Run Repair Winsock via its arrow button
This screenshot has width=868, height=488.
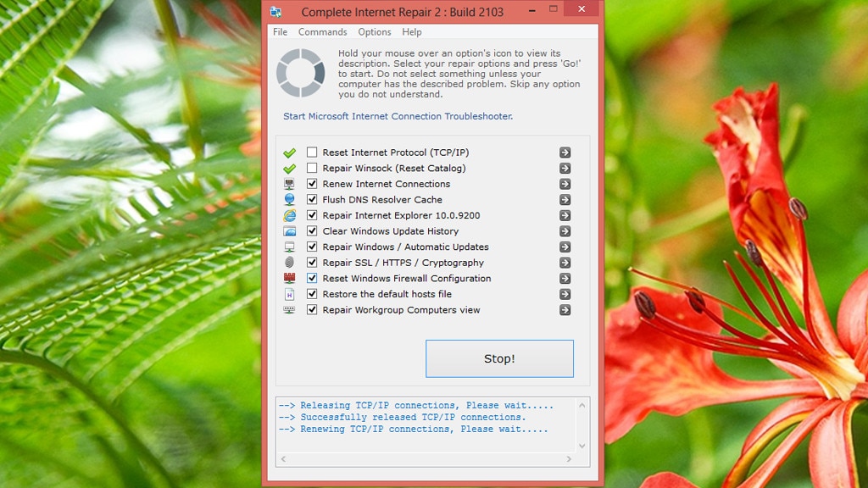tap(565, 169)
